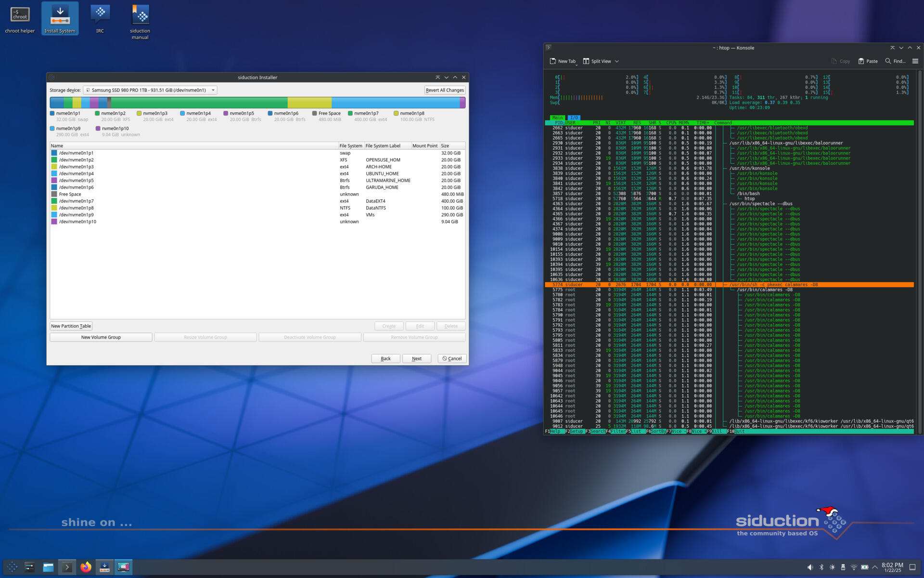The height and width of the screenshot is (578, 924).
Task: Select the blue nvme0n1p9 bar segment
Action: tap(396, 102)
